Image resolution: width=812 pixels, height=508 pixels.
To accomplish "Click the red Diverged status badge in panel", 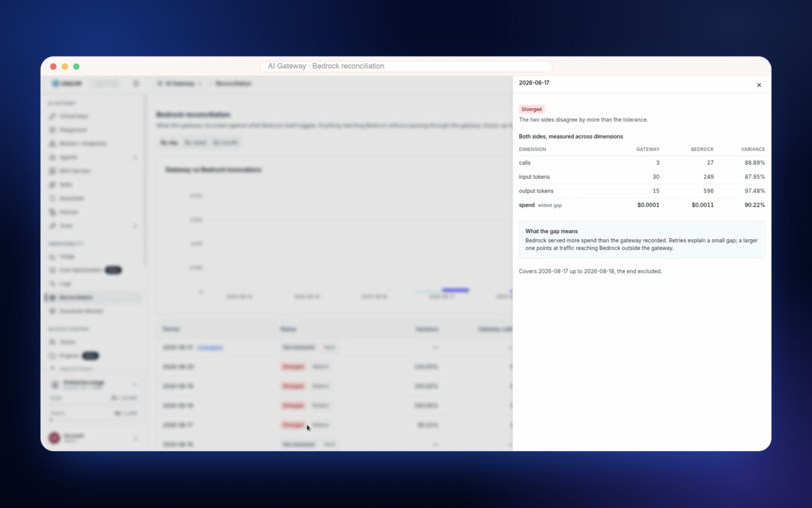I will (532, 109).
